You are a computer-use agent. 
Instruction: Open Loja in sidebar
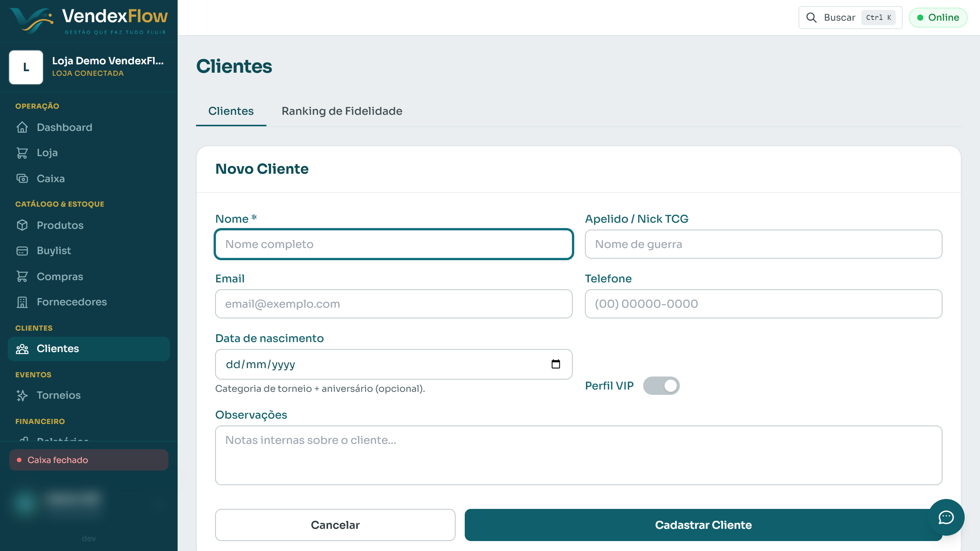point(89,153)
